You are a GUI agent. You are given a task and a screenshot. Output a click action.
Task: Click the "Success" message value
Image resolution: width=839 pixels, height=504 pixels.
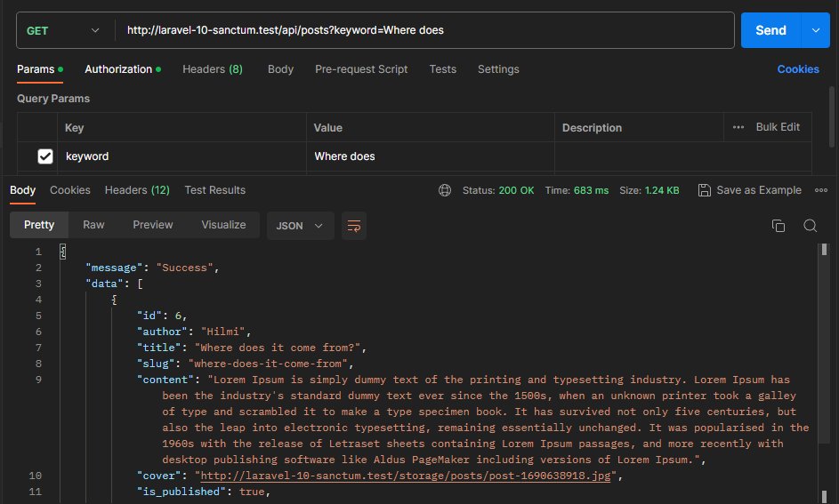click(184, 268)
